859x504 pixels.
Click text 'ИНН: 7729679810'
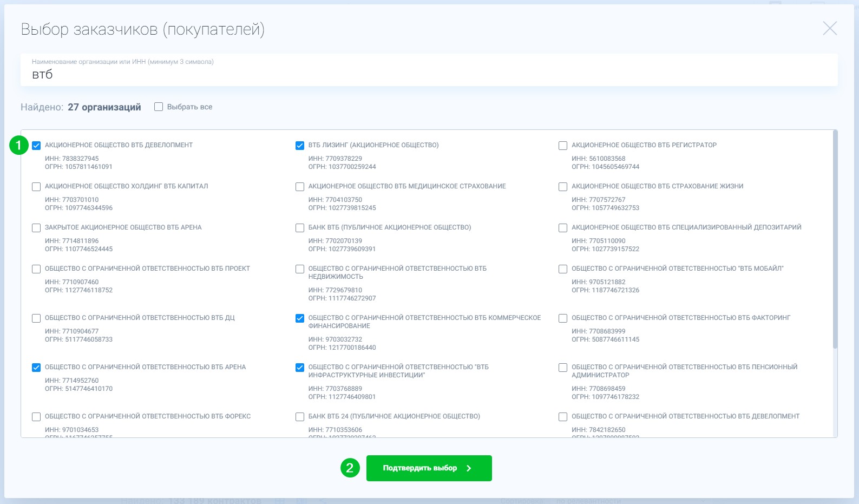(335, 290)
